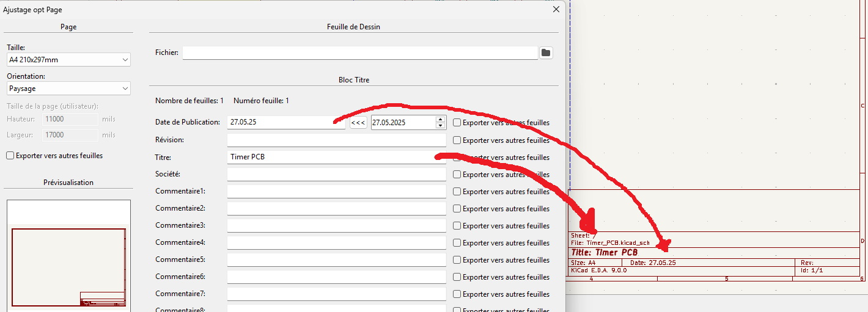
Task: Browse for drawing sheet file folder icon
Action: (x=546, y=53)
